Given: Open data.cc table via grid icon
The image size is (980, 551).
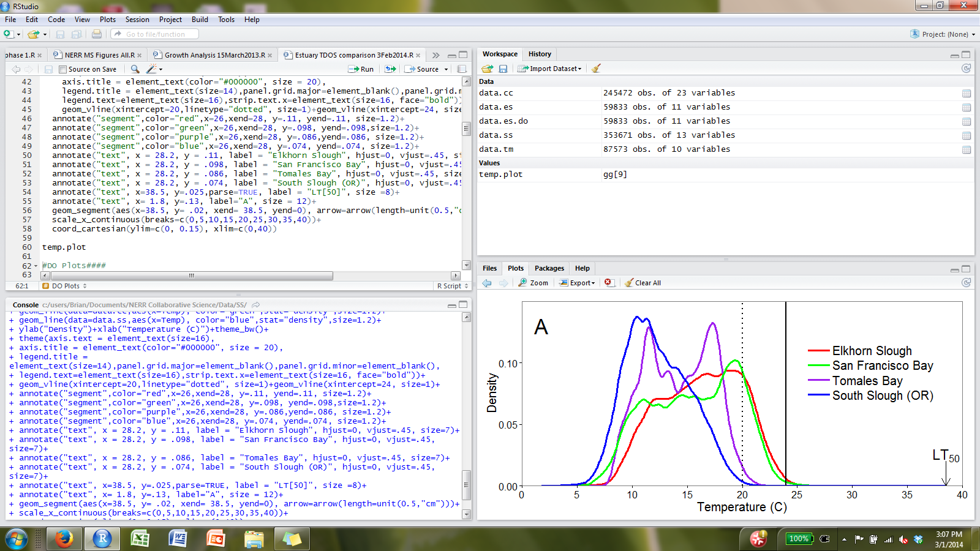Looking at the screenshot, I should [966, 93].
